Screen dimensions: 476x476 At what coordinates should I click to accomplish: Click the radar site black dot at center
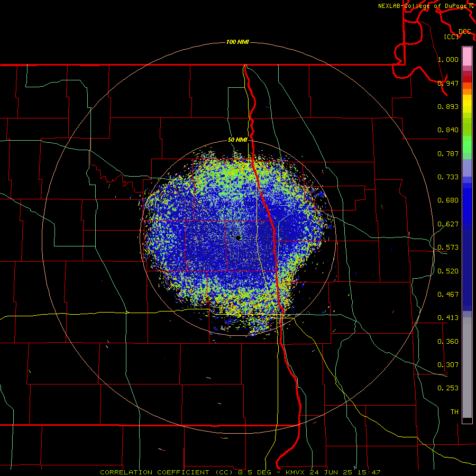click(x=238, y=237)
